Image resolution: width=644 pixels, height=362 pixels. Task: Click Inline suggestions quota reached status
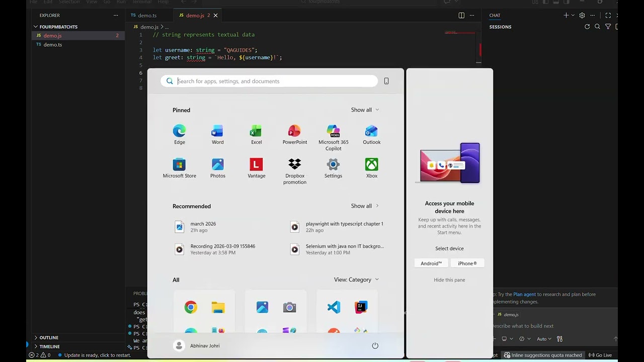pos(543,355)
